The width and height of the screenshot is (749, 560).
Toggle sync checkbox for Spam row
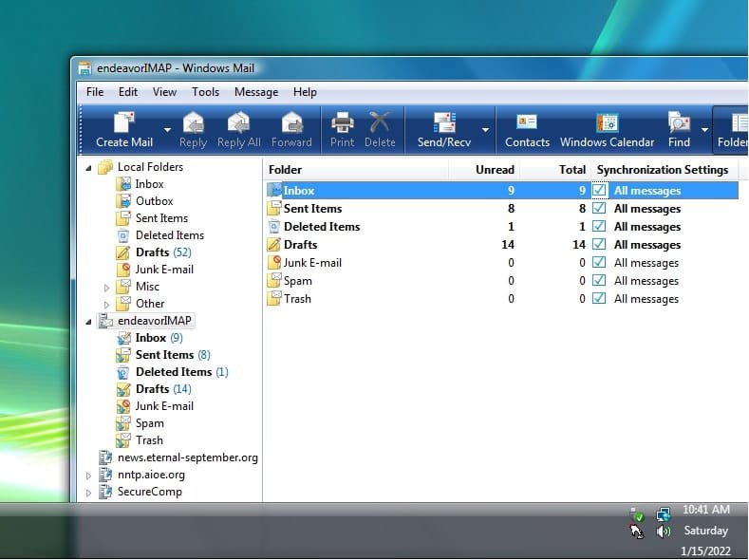pyautogui.click(x=599, y=281)
